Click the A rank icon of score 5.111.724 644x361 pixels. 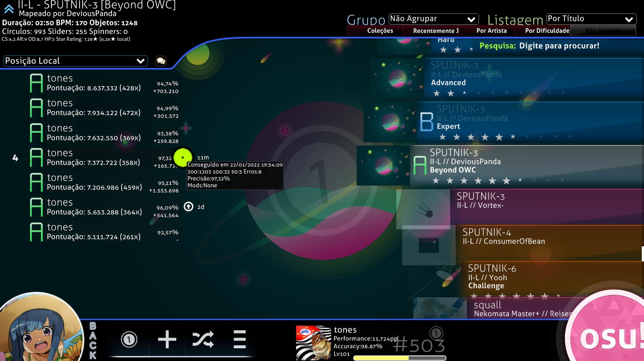[x=36, y=232]
